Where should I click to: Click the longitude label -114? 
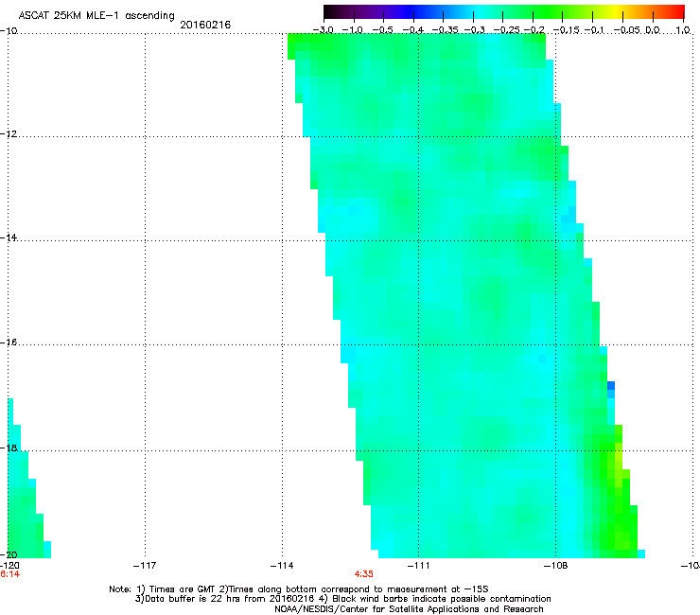click(282, 566)
